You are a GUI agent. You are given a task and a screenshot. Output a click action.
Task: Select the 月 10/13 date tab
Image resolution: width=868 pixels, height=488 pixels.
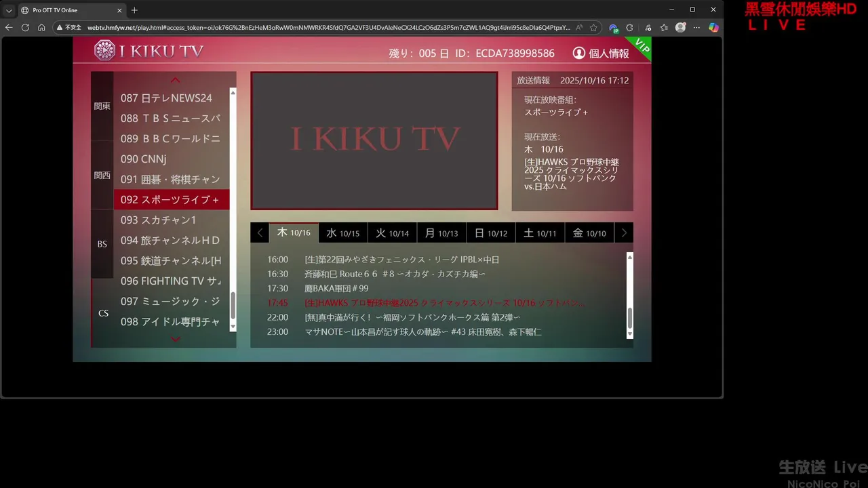pos(441,232)
